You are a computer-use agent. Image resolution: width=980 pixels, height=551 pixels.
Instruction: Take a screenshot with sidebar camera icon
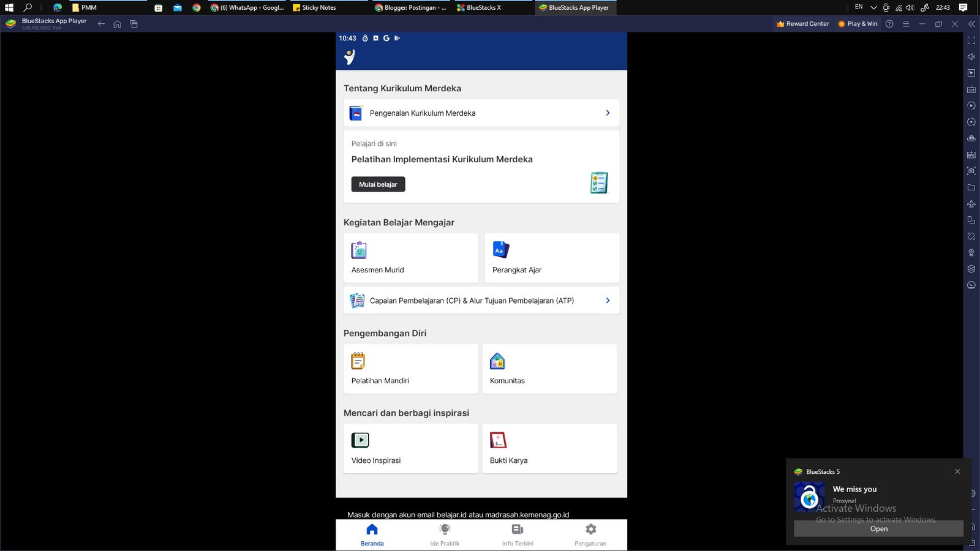(x=971, y=171)
